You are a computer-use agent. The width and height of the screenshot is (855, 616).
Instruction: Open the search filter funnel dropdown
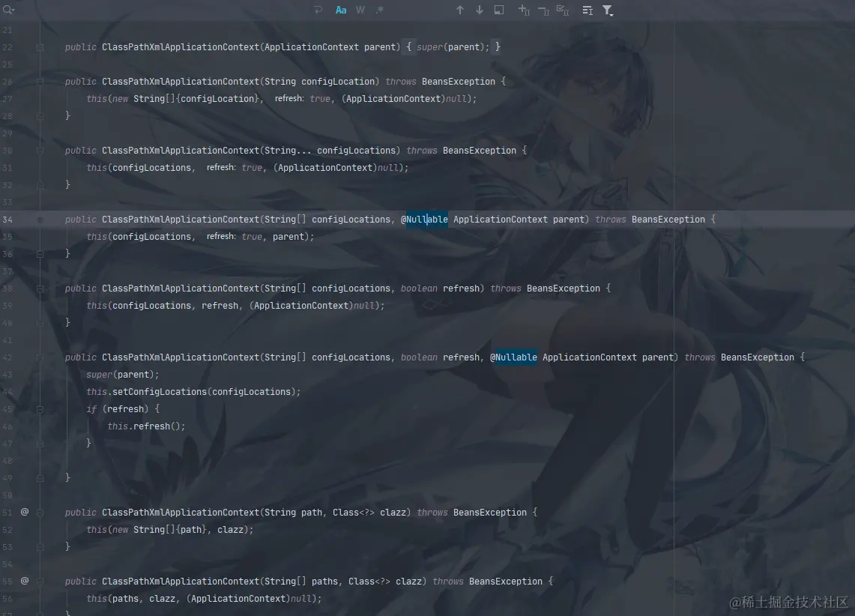tap(608, 10)
